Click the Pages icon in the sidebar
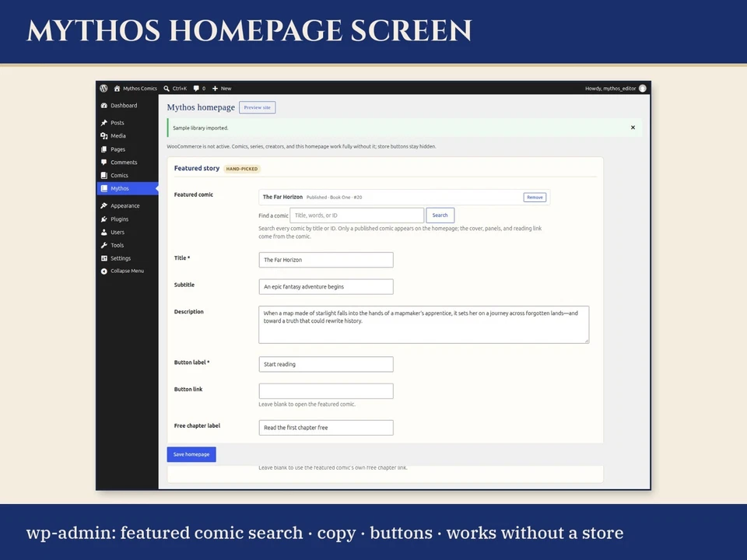 click(x=103, y=149)
